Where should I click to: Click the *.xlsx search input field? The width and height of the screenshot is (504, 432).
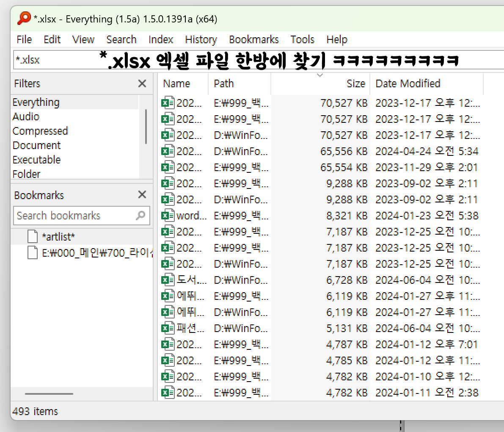(x=259, y=60)
